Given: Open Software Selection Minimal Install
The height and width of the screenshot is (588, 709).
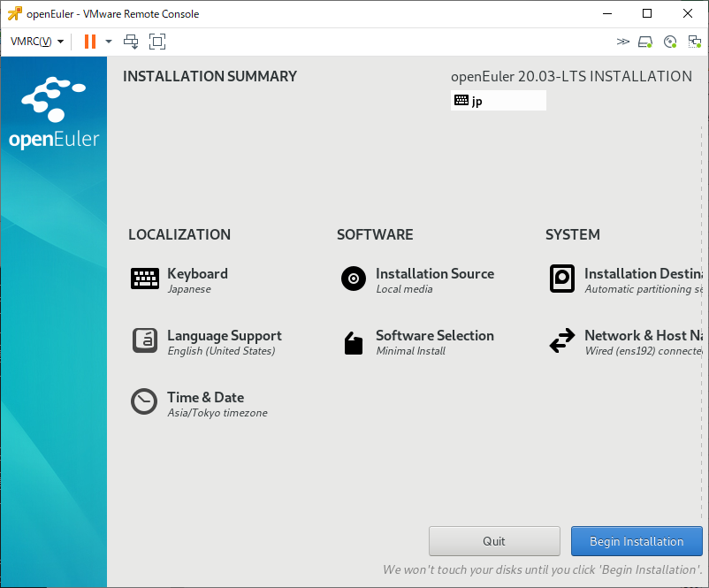Looking at the screenshot, I should click(435, 342).
